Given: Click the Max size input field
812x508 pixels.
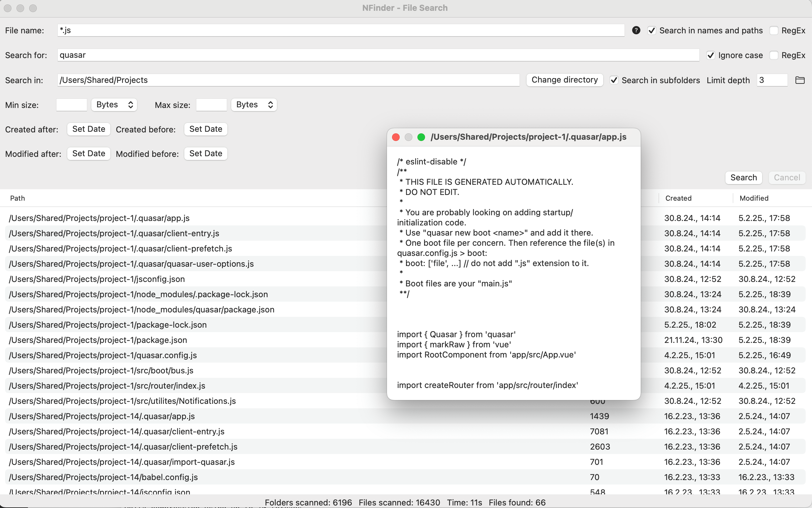Looking at the screenshot, I should pyautogui.click(x=211, y=105).
